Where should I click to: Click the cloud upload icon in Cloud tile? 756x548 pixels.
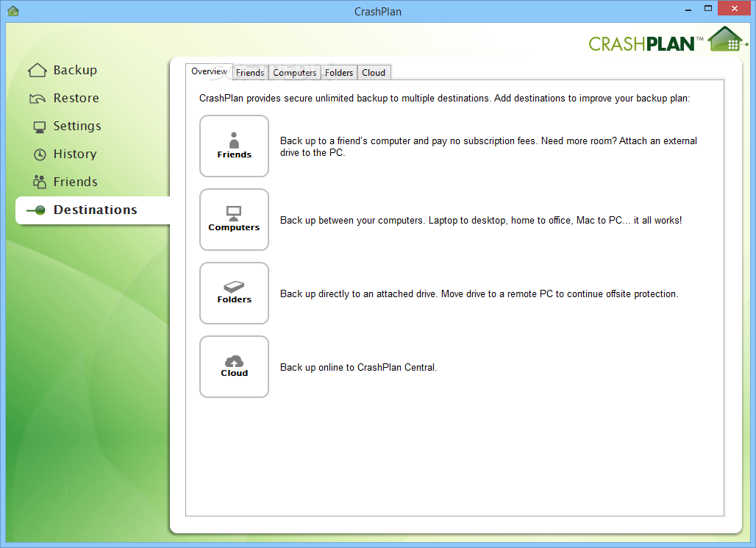234,361
